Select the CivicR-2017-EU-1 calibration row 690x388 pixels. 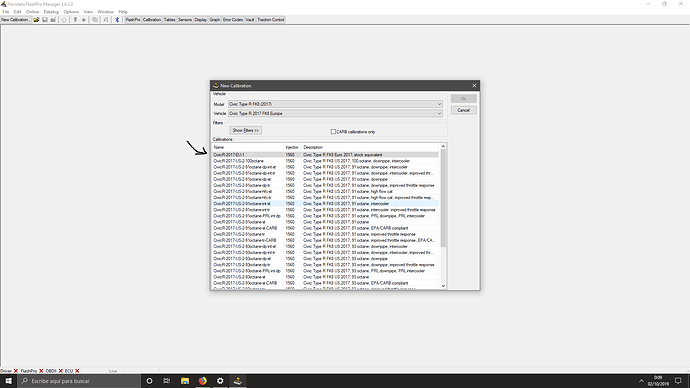click(326, 155)
